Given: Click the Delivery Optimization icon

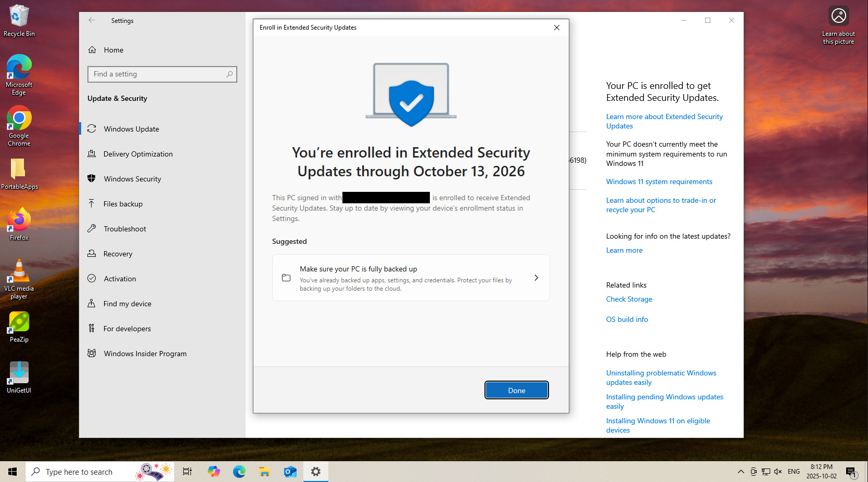Looking at the screenshot, I should (x=92, y=153).
